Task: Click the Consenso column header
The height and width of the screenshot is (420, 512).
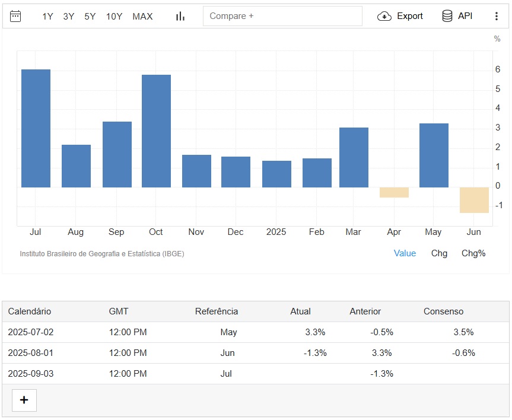Action: [443, 311]
